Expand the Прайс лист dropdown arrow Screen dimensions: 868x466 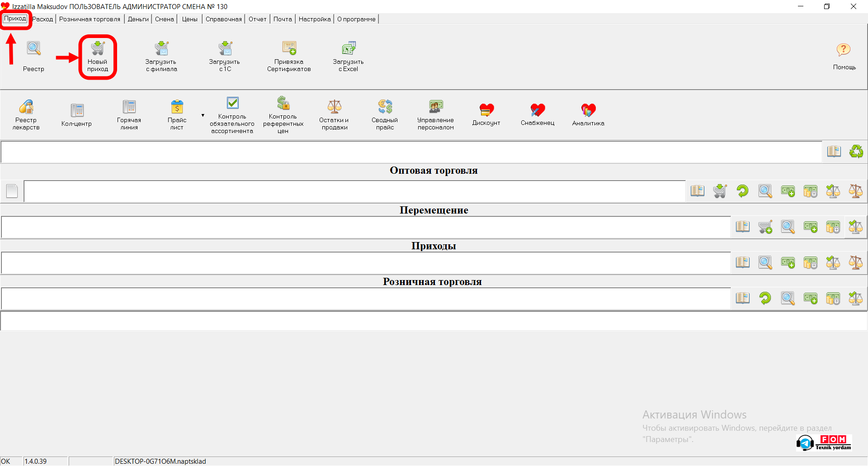click(x=203, y=115)
